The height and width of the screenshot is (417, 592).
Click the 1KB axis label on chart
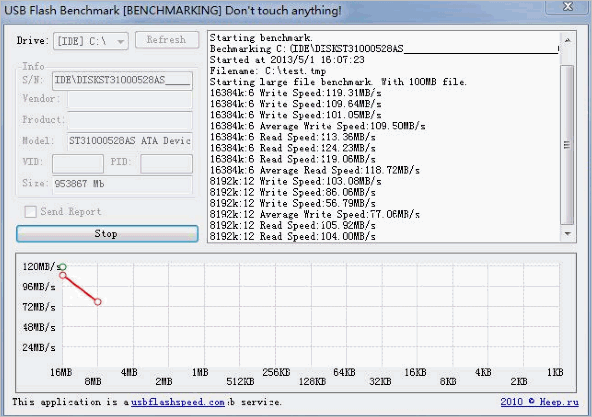click(555, 372)
